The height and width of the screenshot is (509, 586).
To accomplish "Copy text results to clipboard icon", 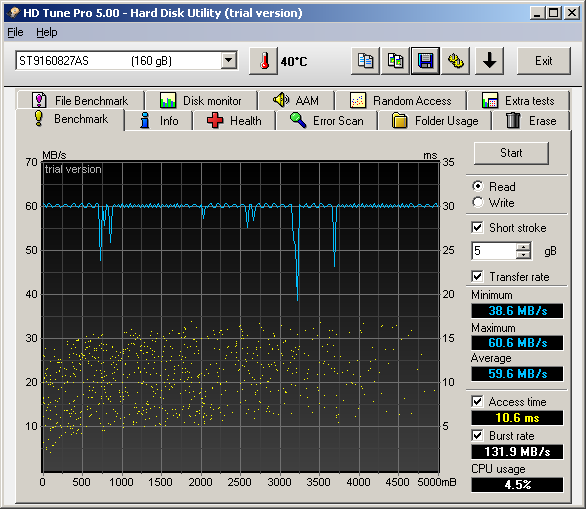I will click(x=365, y=61).
